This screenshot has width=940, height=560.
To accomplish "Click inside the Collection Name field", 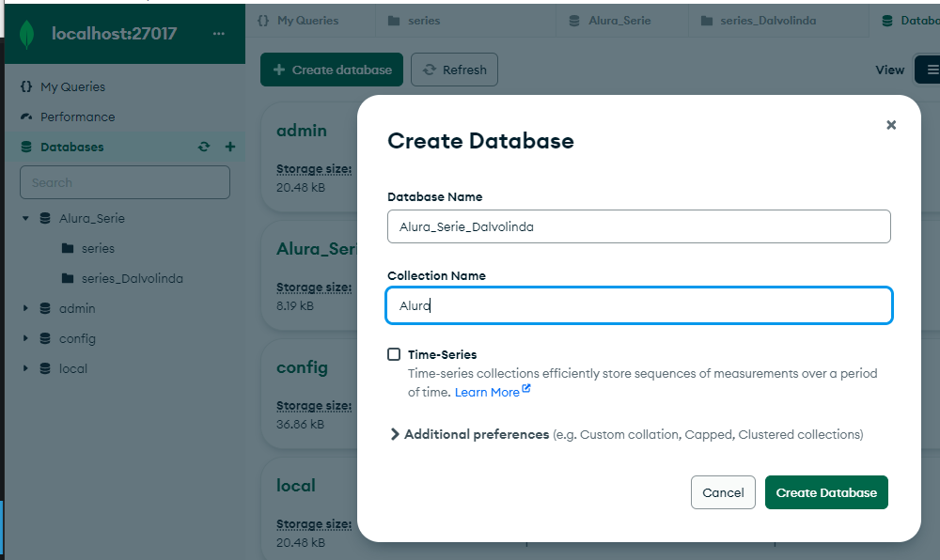I will [x=638, y=305].
